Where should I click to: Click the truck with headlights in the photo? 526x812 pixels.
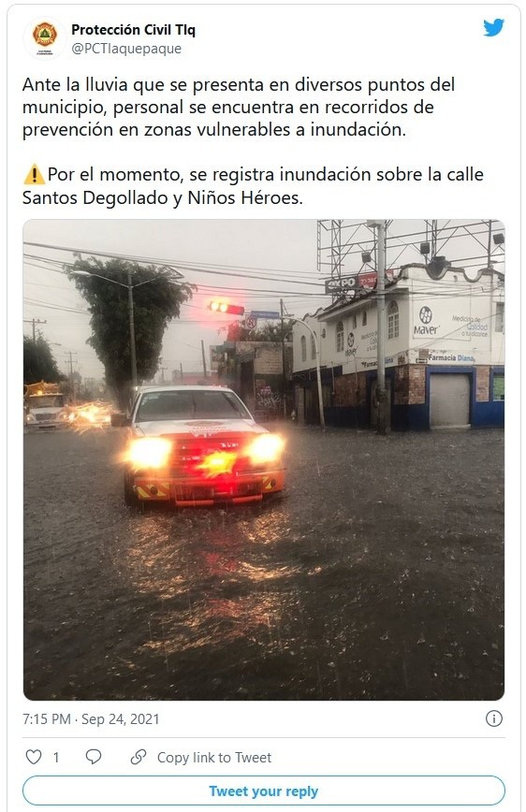point(204,447)
